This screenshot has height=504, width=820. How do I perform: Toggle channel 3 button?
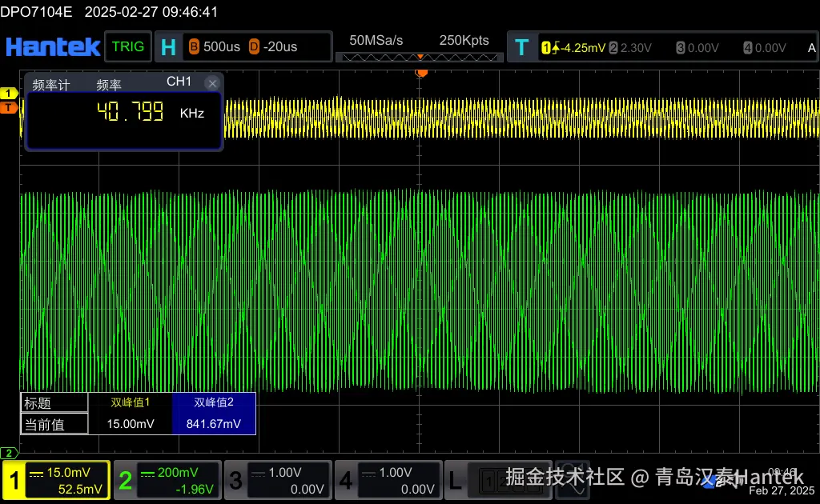click(x=236, y=481)
